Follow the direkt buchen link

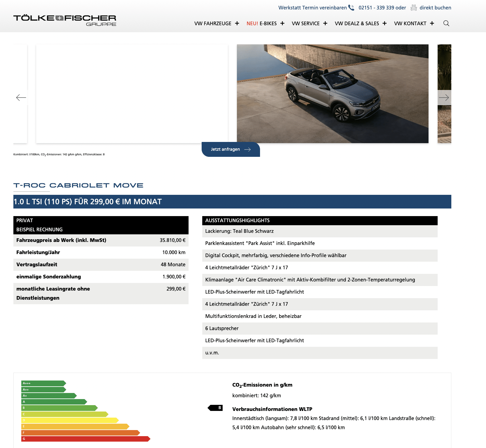click(435, 8)
